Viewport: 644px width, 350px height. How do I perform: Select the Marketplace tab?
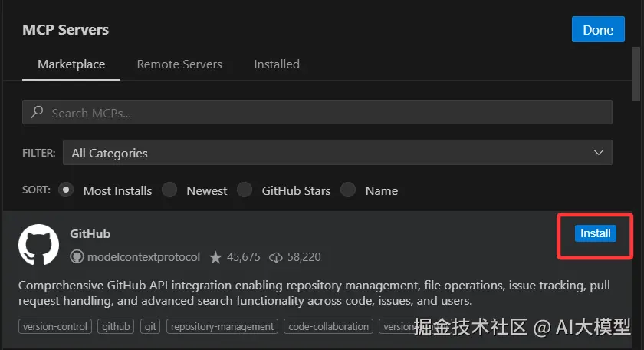(x=71, y=64)
